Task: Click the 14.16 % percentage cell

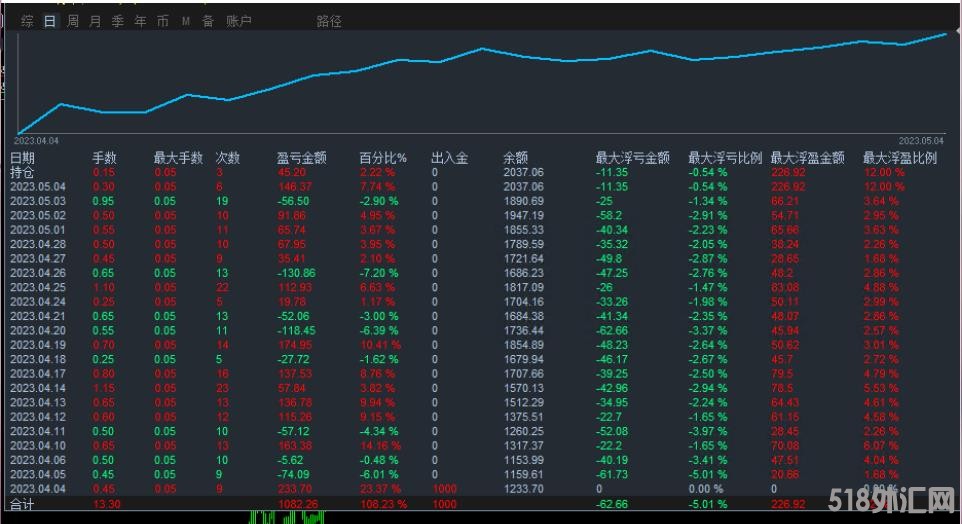Action: pyautogui.click(x=380, y=446)
